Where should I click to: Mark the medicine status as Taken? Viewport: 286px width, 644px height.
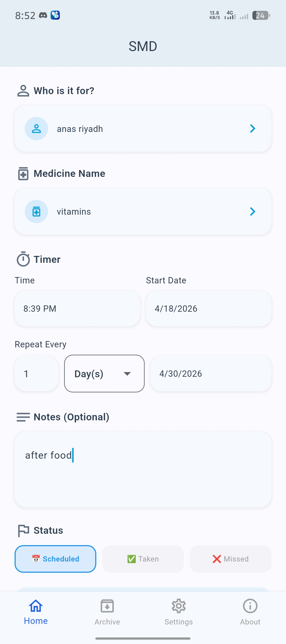[x=143, y=559]
